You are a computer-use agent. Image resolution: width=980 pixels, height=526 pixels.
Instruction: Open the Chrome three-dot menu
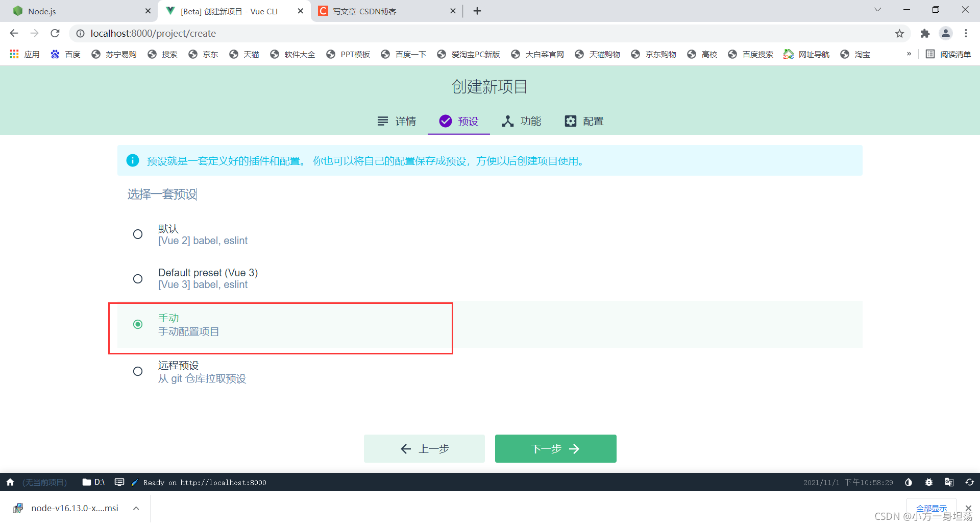(966, 33)
